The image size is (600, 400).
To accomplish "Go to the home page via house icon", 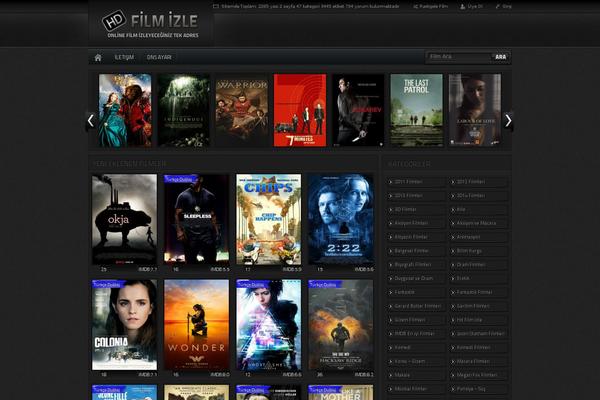I will (98, 57).
